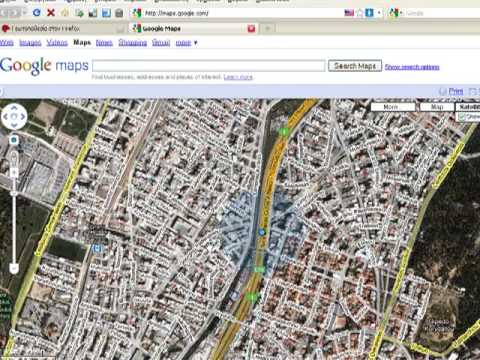Click the center button of the pan control

click(x=14, y=117)
